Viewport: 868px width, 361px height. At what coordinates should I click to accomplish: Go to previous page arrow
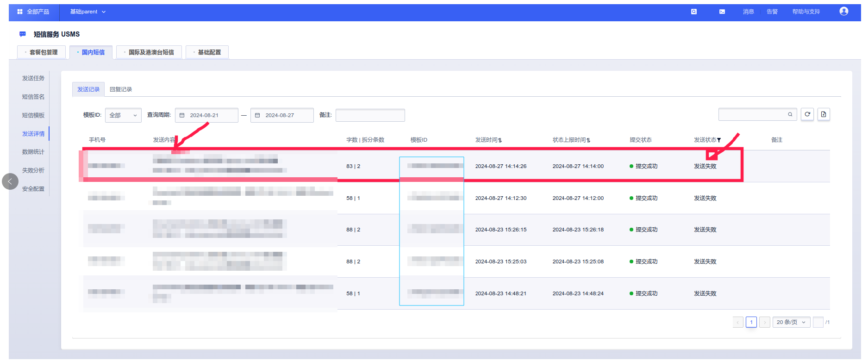pos(738,322)
